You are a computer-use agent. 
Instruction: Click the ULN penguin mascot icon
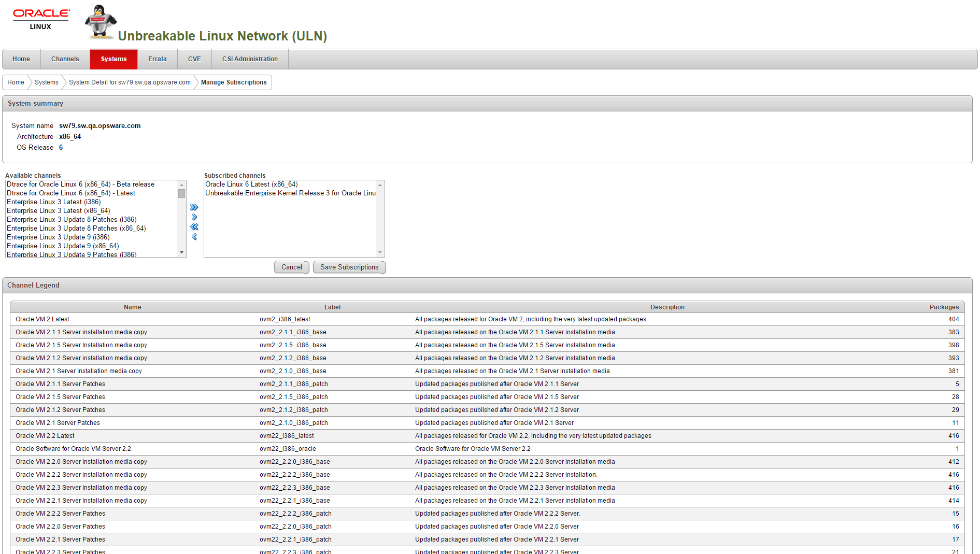(x=101, y=22)
